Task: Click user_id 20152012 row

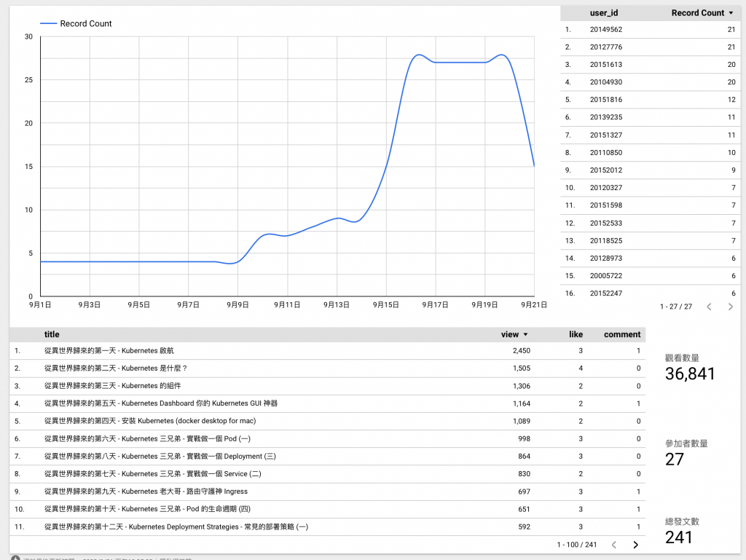Action: coord(650,170)
